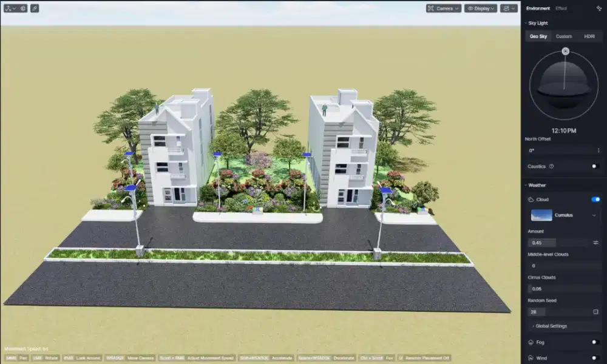Viewport: 607px width, 364px height.
Task: Switch to the Effect tab
Action: pos(561,8)
